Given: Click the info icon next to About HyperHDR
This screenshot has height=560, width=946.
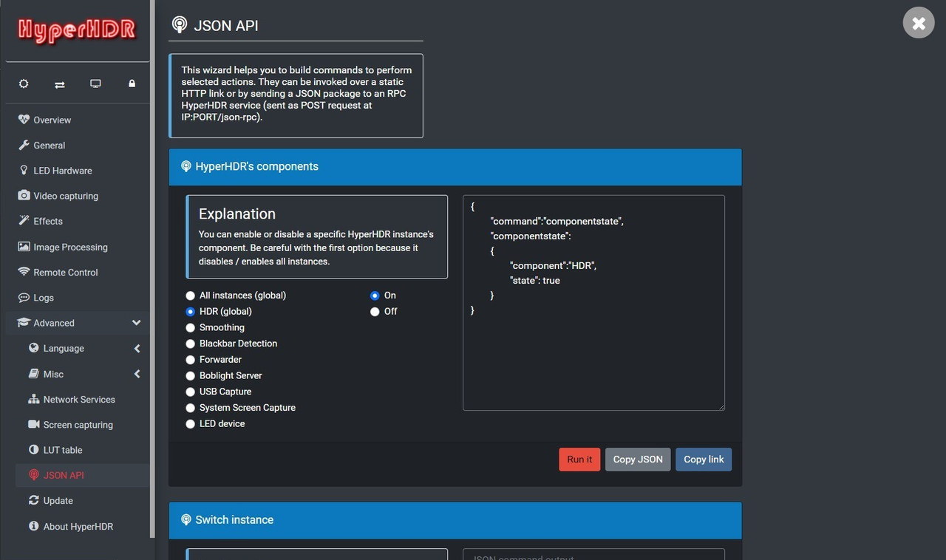Looking at the screenshot, I should 33,526.
